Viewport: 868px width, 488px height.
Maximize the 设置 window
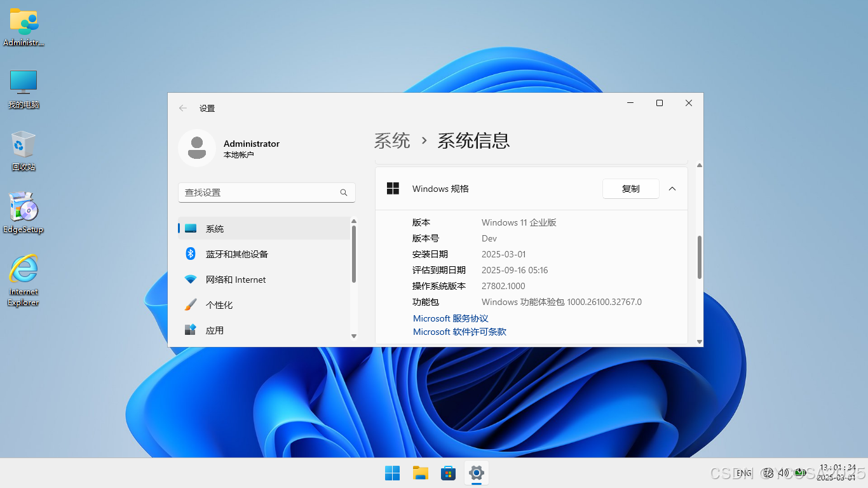point(660,103)
